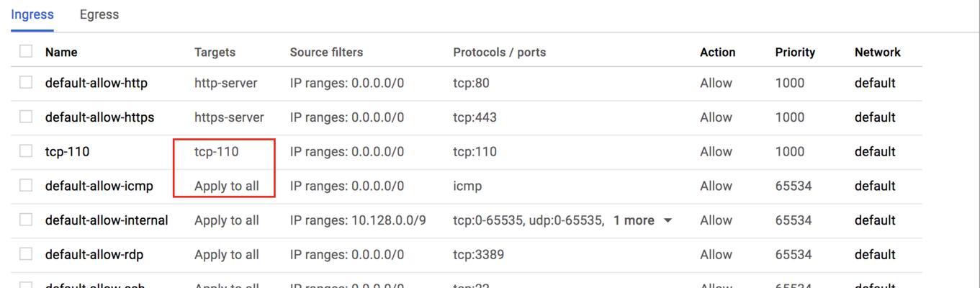The width and height of the screenshot is (980, 288).
Task: Open the default-allow-http firewall rule
Action: [96, 83]
